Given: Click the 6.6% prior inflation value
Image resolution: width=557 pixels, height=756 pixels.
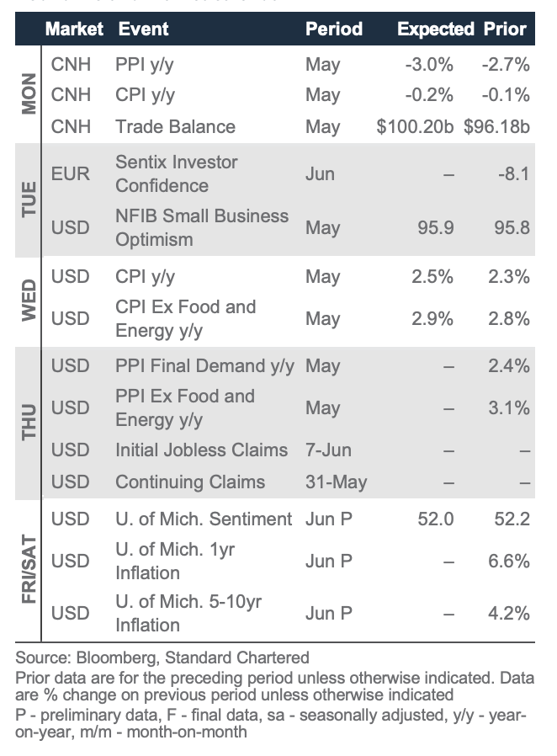Looking at the screenshot, I should click(509, 562).
